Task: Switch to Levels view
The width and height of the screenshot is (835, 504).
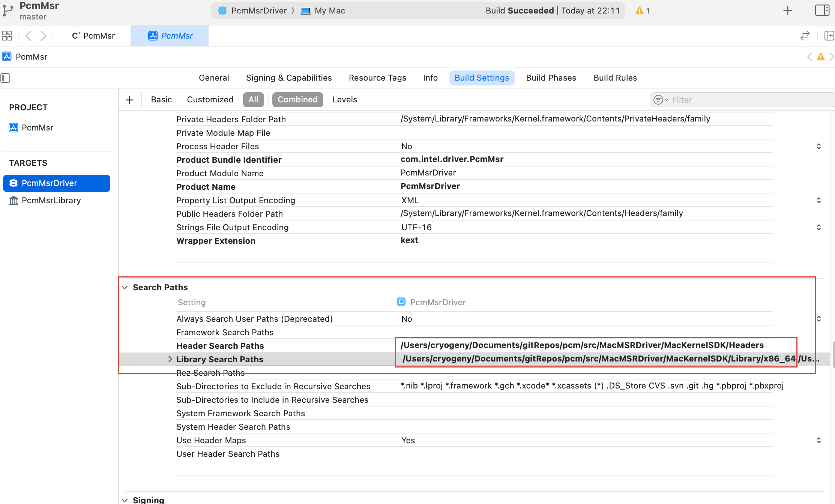Action: [x=345, y=100]
